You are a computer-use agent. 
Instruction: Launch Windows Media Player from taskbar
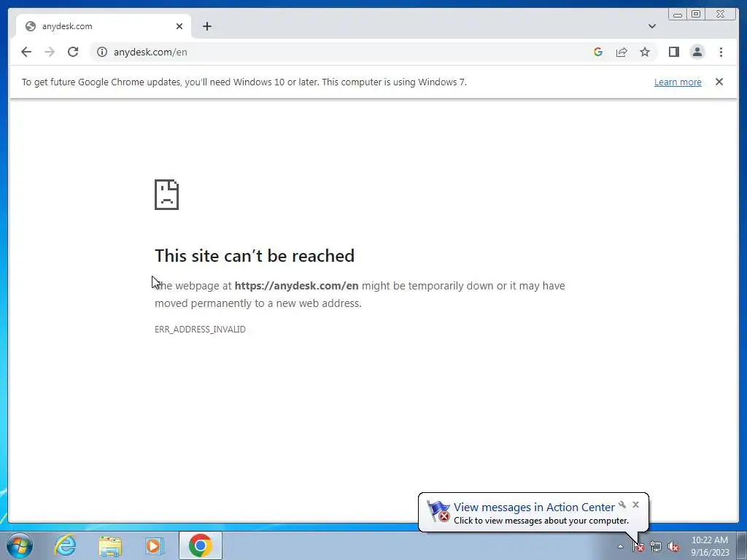pyautogui.click(x=154, y=546)
